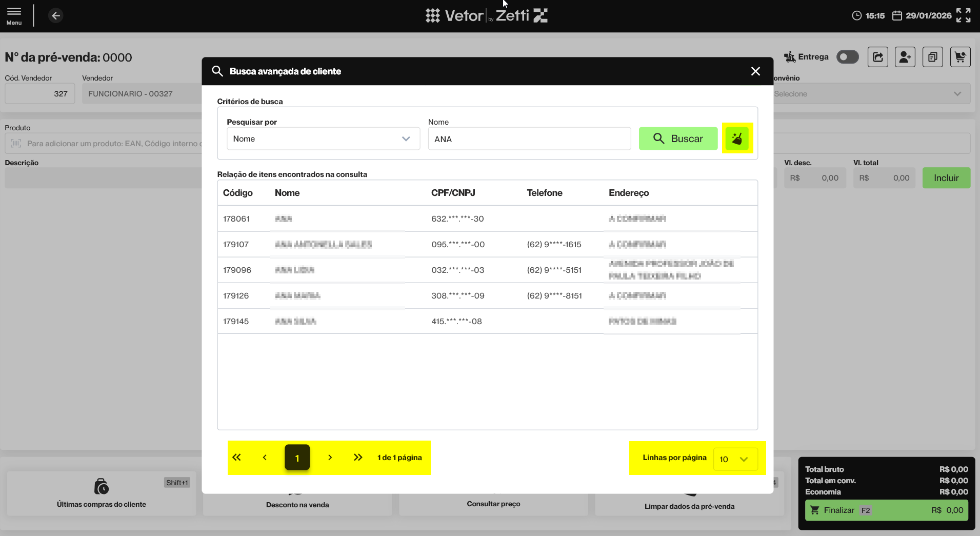Click the broom clear-search icon
This screenshot has height=536, width=980.
(x=737, y=138)
